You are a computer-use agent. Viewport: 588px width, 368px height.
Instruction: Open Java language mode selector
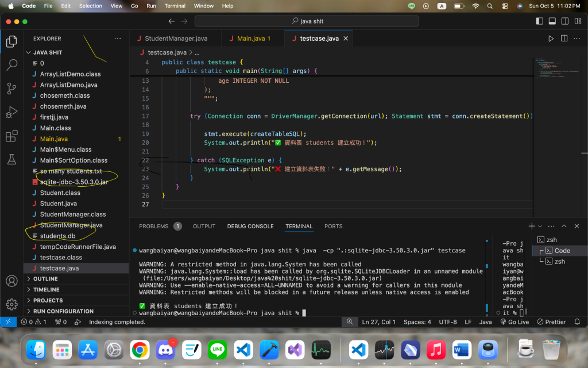click(x=485, y=322)
